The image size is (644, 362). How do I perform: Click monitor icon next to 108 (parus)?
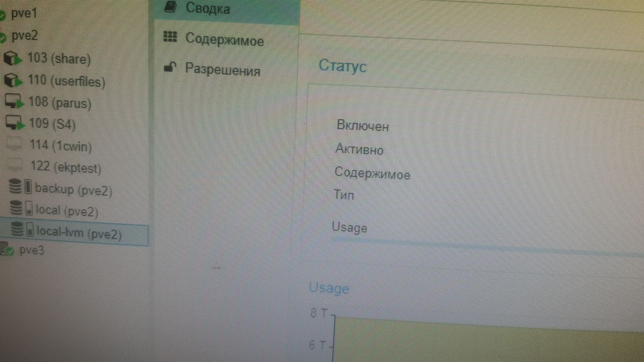14,103
